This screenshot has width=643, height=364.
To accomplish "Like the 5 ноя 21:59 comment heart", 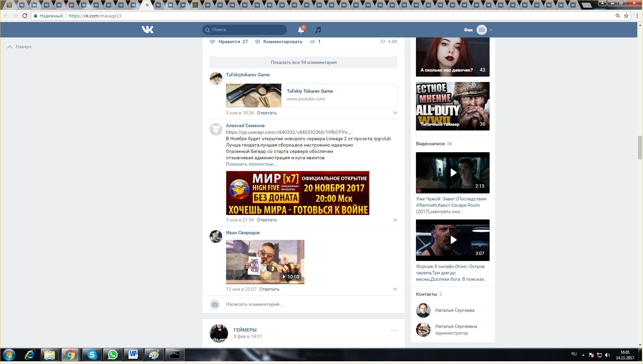I will click(395, 220).
